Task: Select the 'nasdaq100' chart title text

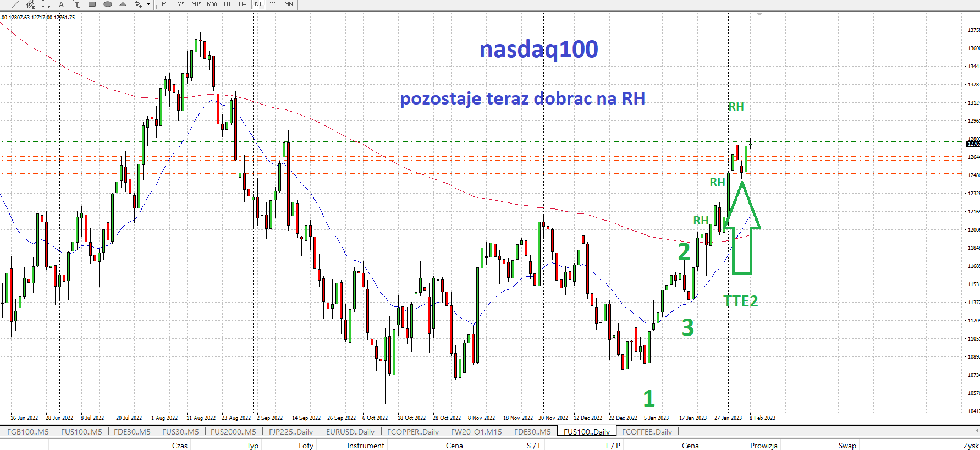Action: 538,49
